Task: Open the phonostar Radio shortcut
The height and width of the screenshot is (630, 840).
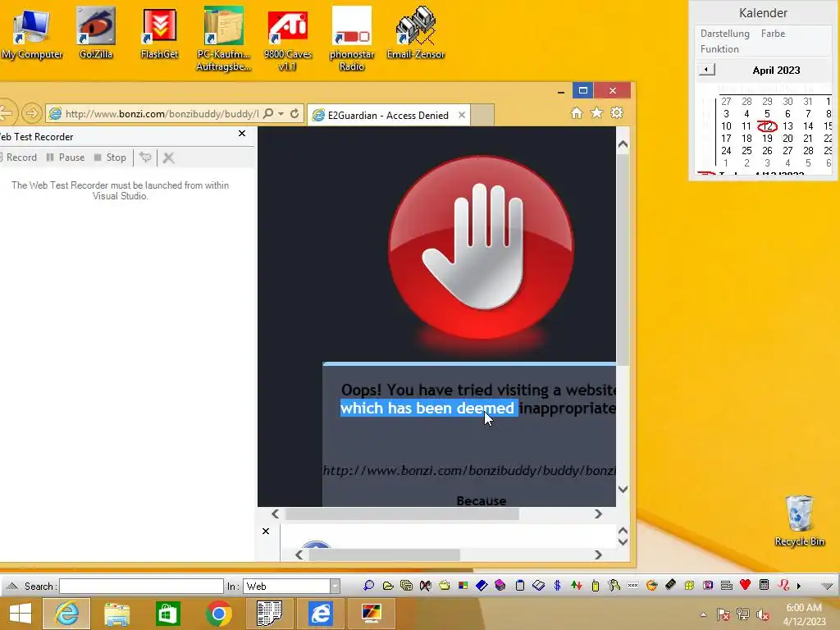Action: [x=351, y=39]
